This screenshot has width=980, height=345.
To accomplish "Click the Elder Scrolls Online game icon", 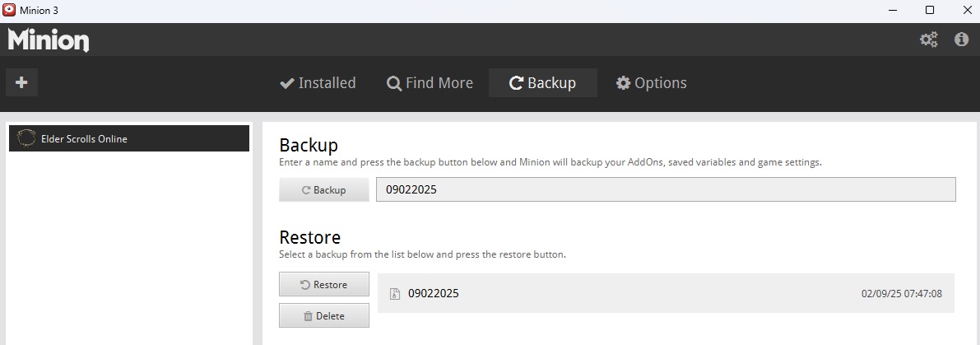I will [x=26, y=138].
